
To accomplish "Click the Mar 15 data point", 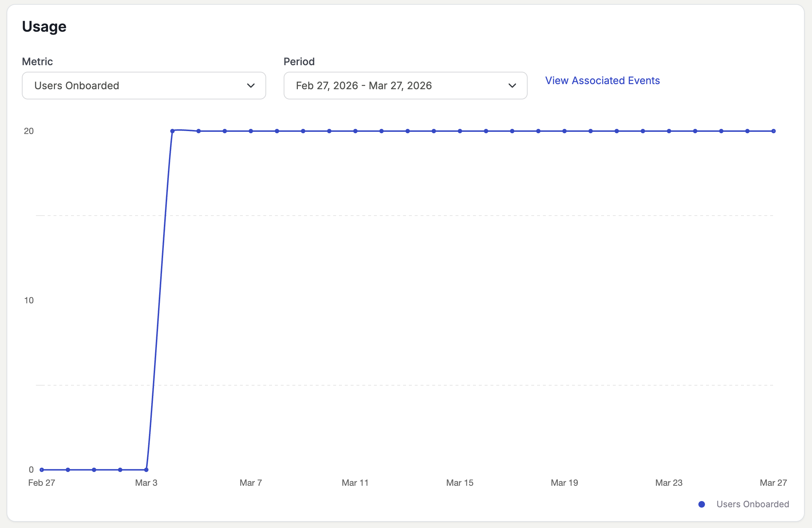I will click(x=460, y=131).
